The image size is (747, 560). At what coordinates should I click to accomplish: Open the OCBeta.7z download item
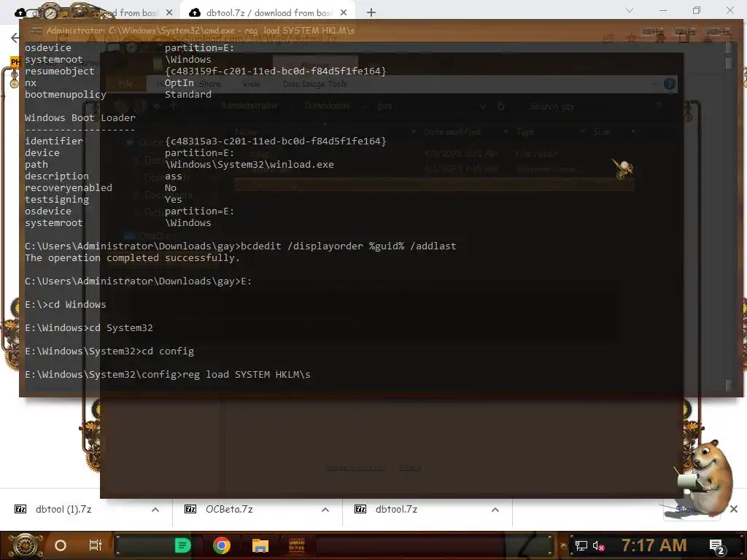coord(229,509)
